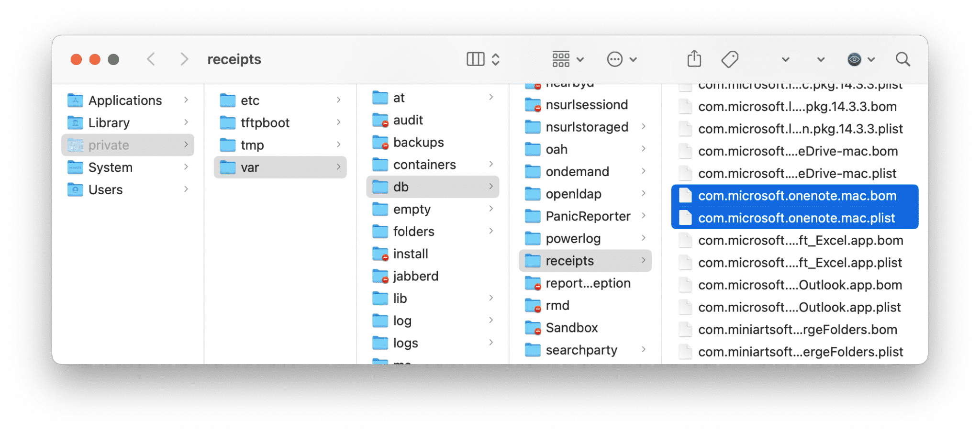Select the empty folder icon
Screen dimensions: 980x433
pos(380,210)
